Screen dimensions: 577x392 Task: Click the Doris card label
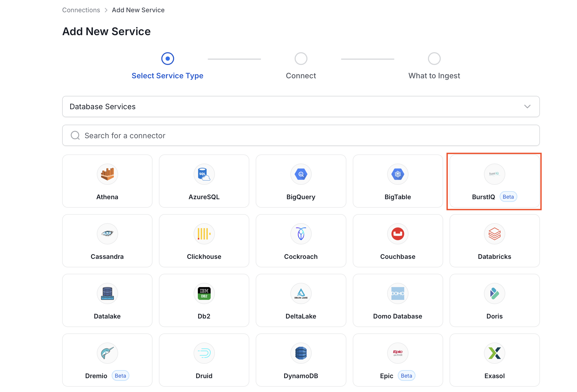click(494, 316)
